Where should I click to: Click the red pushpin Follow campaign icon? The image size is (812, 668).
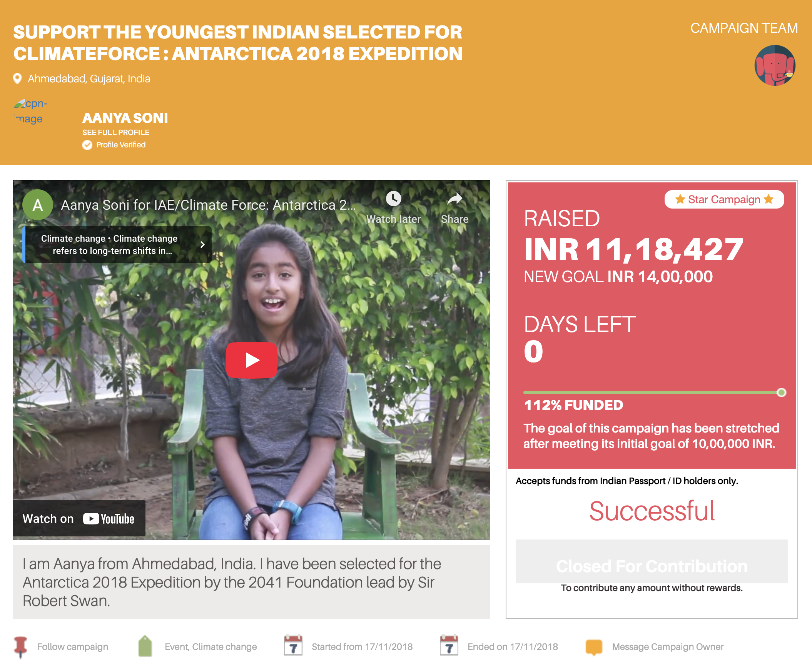[20, 647]
